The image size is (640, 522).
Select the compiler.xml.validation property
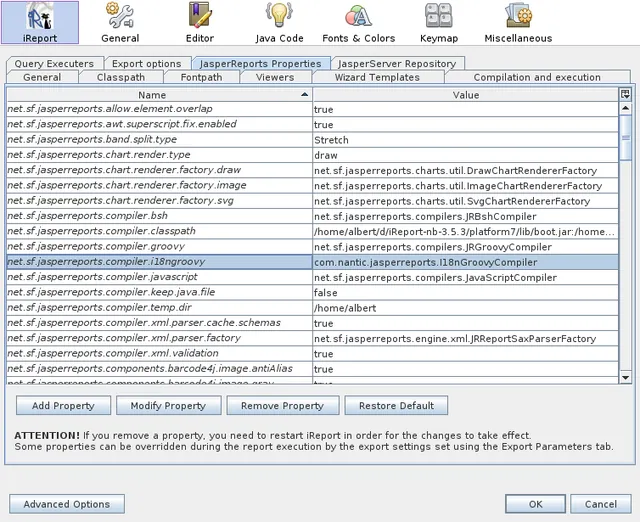click(x=160, y=353)
